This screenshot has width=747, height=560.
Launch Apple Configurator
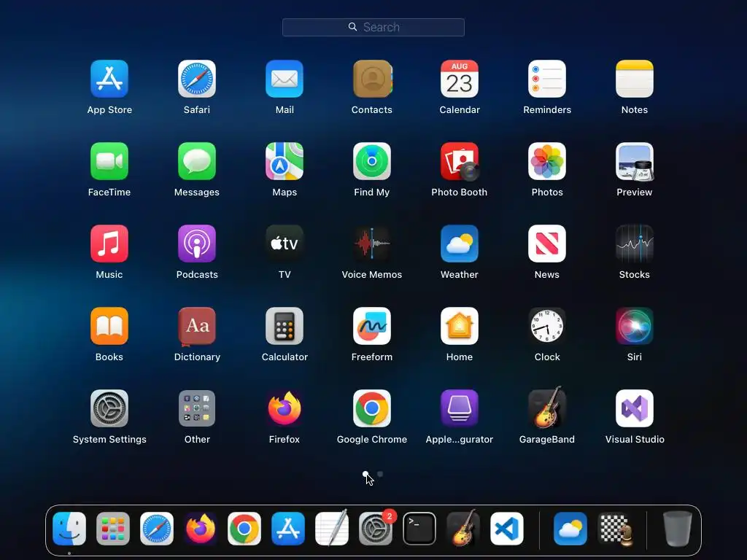click(460, 408)
